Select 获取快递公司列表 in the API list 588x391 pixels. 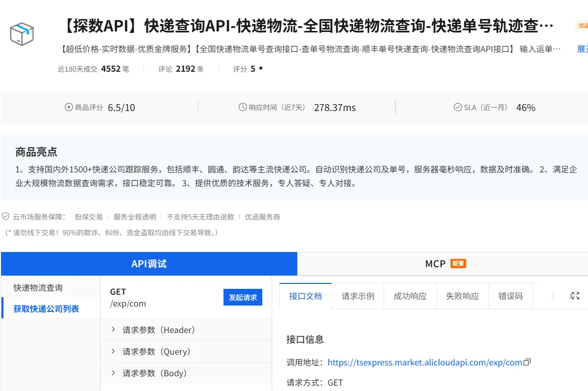(x=51, y=308)
